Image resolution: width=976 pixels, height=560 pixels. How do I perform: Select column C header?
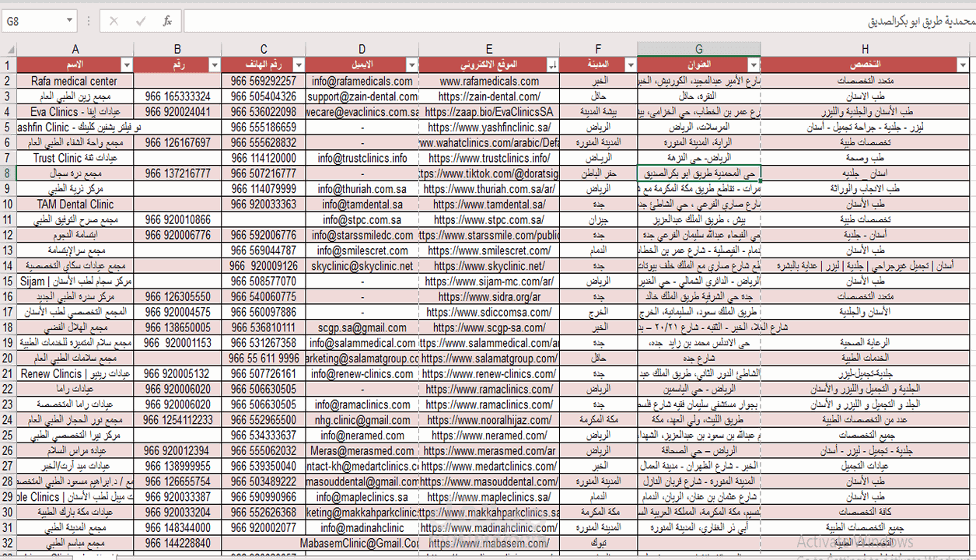(x=264, y=49)
